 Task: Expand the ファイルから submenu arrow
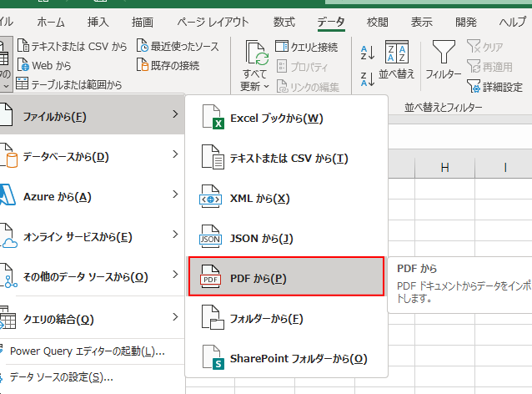coord(175,114)
